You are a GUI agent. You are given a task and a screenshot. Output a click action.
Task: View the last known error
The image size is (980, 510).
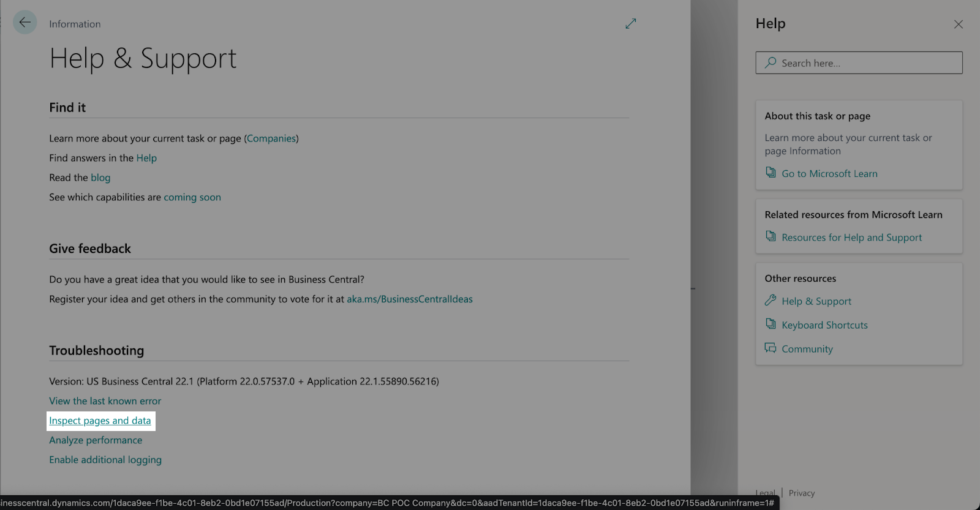(x=105, y=401)
